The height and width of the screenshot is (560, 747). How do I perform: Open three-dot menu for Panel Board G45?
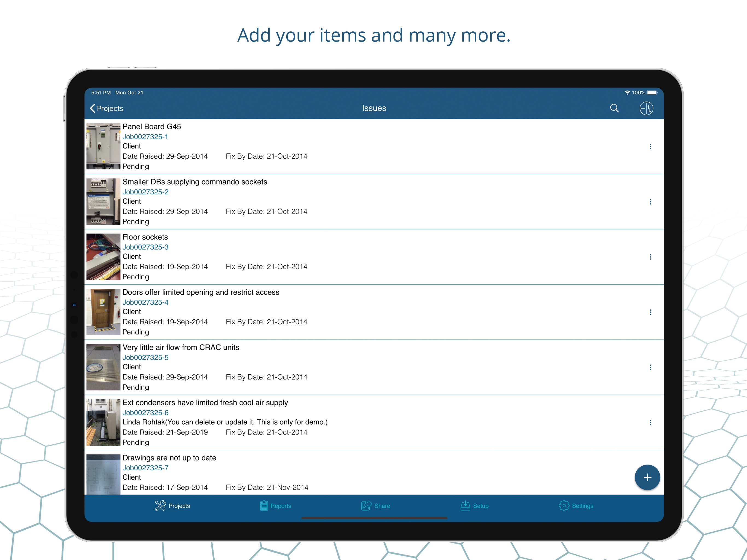[x=650, y=147]
